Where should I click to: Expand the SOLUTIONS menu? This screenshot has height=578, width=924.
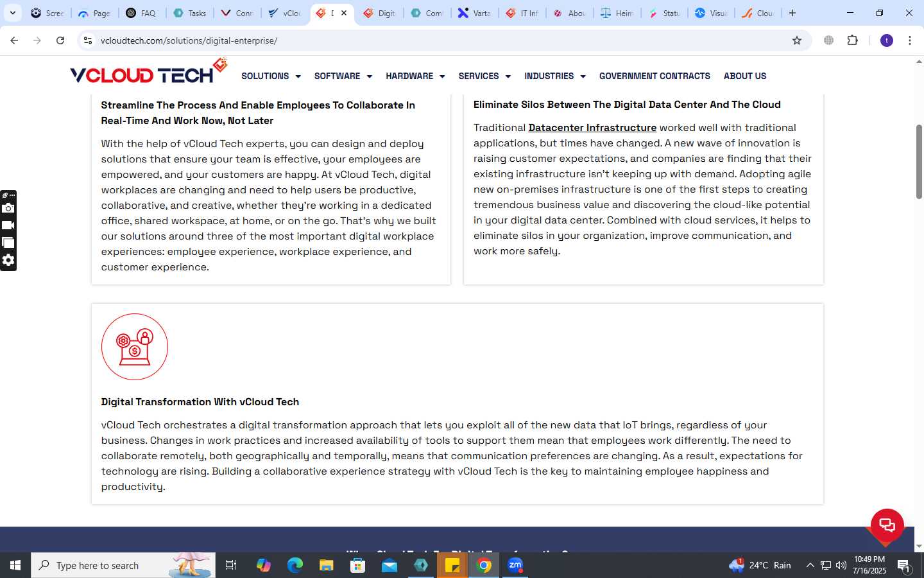[271, 76]
